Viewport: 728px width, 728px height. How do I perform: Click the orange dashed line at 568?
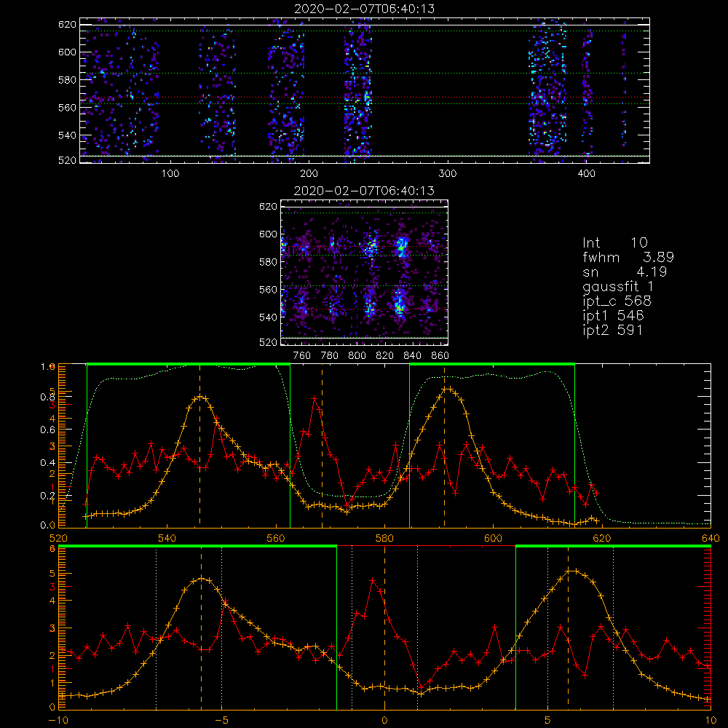click(323, 446)
